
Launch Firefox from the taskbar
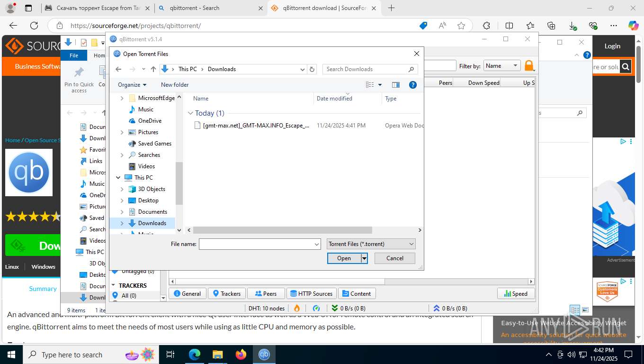pos(241,354)
